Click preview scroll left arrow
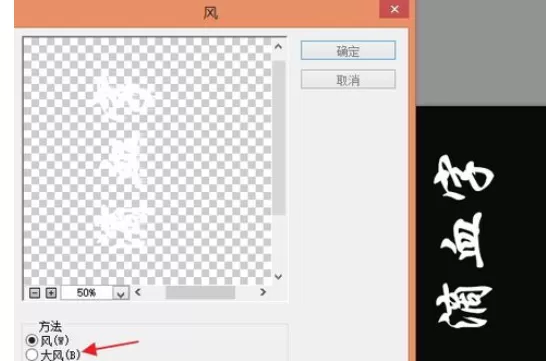Screen dimensions: 546x361 pyautogui.click(x=138, y=292)
